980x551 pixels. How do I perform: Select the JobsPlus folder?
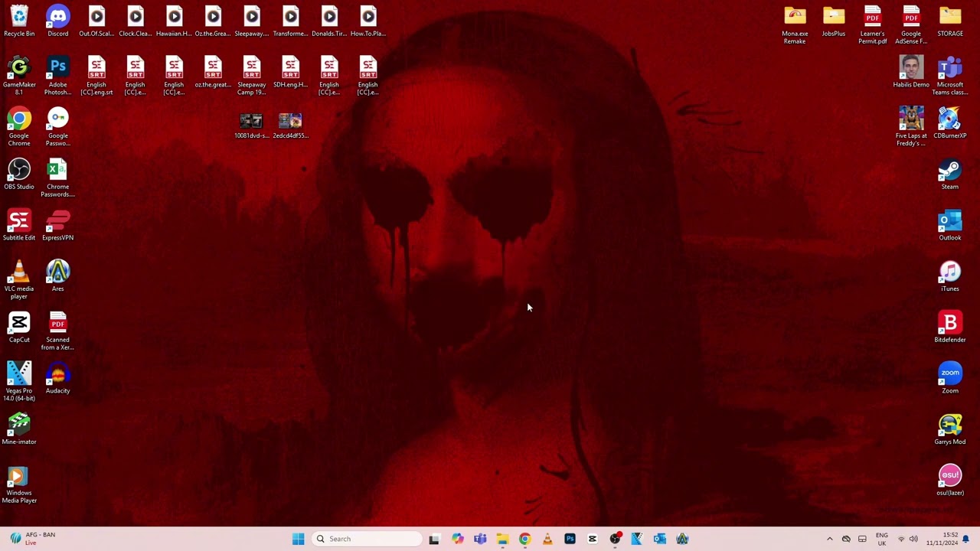pyautogui.click(x=834, y=21)
